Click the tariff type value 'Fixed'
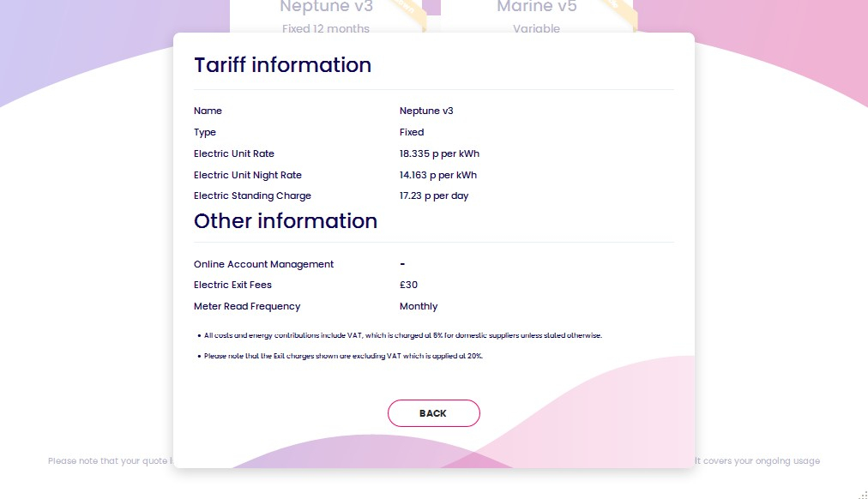The height and width of the screenshot is (499, 868). [412, 133]
